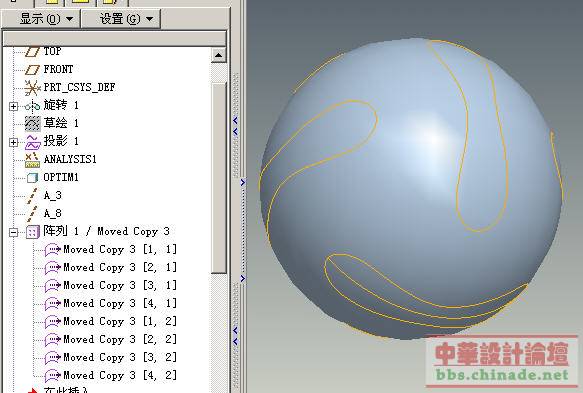This screenshot has width=583, height=393.
Task: Click the 投影 1 projection curve icon
Action: tap(32, 142)
